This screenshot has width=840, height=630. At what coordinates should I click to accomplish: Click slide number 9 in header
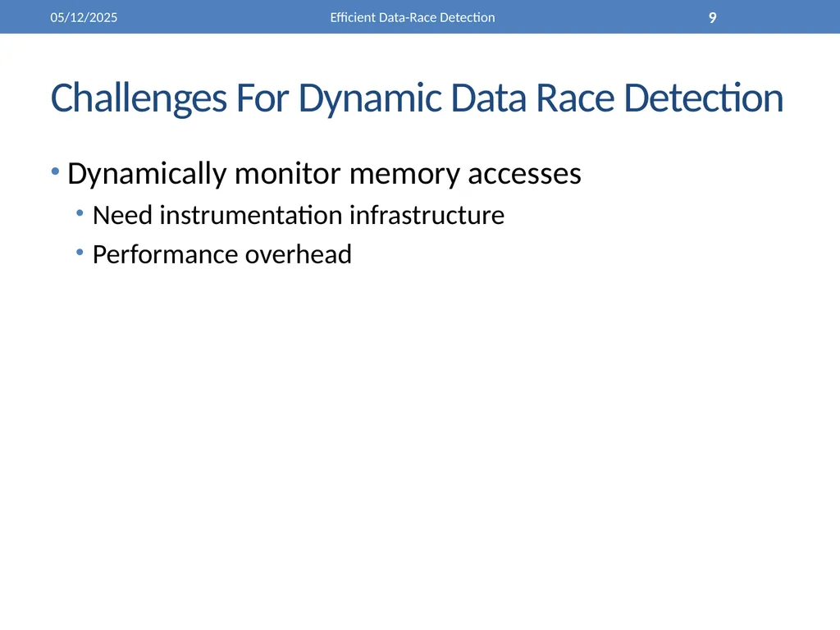713,18
